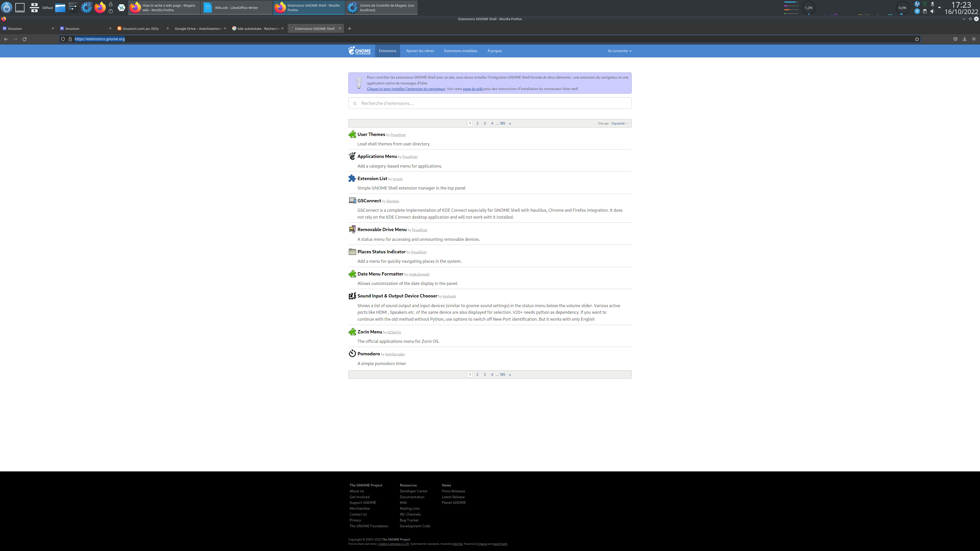Open À propos menu item
This screenshot has height=551, width=980.
(495, 51)
